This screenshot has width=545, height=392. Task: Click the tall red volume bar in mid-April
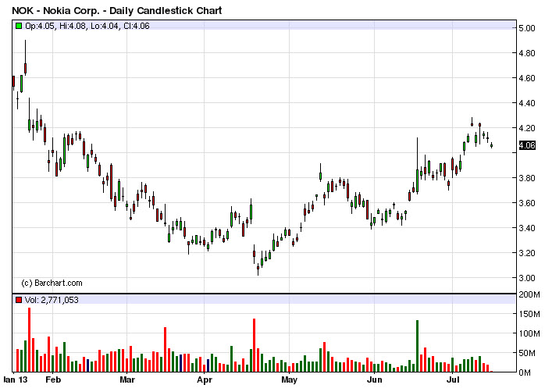254,345
